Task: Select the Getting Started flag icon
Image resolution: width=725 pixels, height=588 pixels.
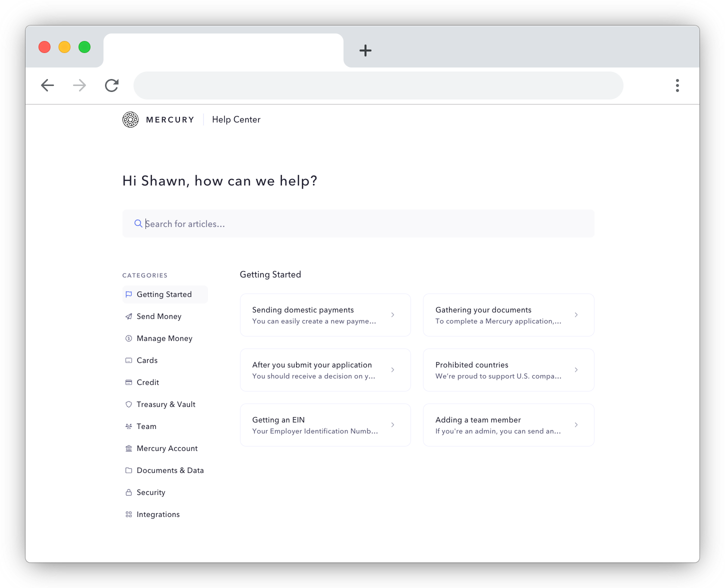Action: tap(129, 294)
